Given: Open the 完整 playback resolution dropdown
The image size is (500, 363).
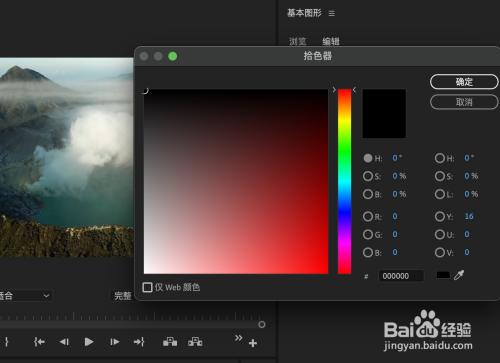Looking at the screenshot, I should 123,296.
